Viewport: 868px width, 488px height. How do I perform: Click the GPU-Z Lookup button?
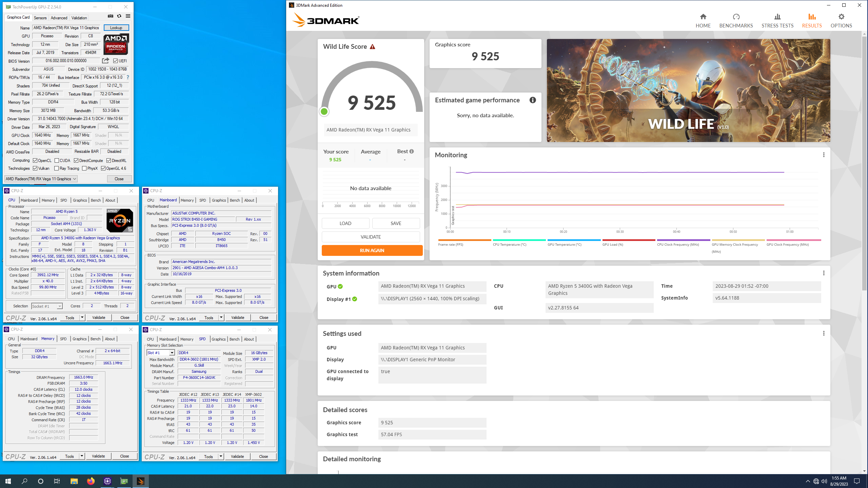click(x=116, y=28)
